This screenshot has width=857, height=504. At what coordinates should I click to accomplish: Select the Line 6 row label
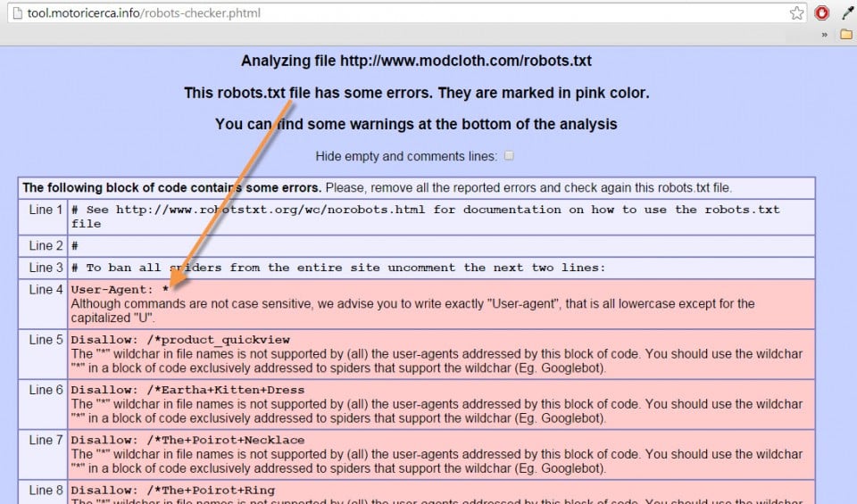[x=46, y=390]
